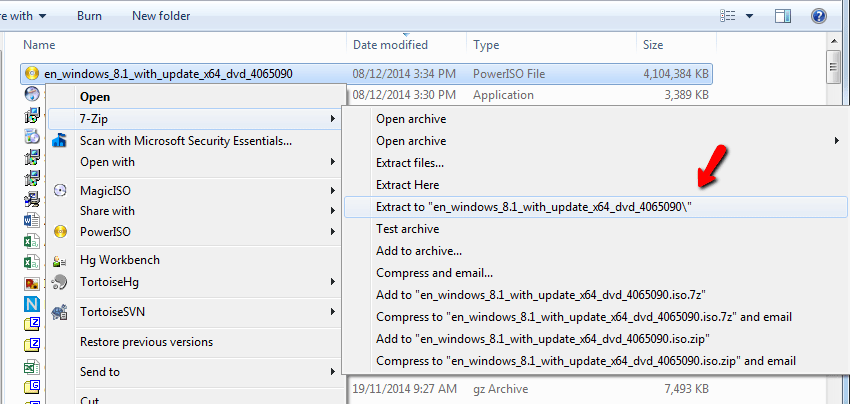The width and height of the screenshot is (850, 404).
Task: Add to the .iso.zip archive
Action: [595, 339]
